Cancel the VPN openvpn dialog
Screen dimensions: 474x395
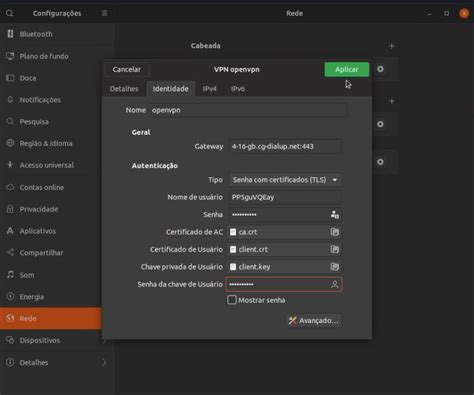[127, 69]
